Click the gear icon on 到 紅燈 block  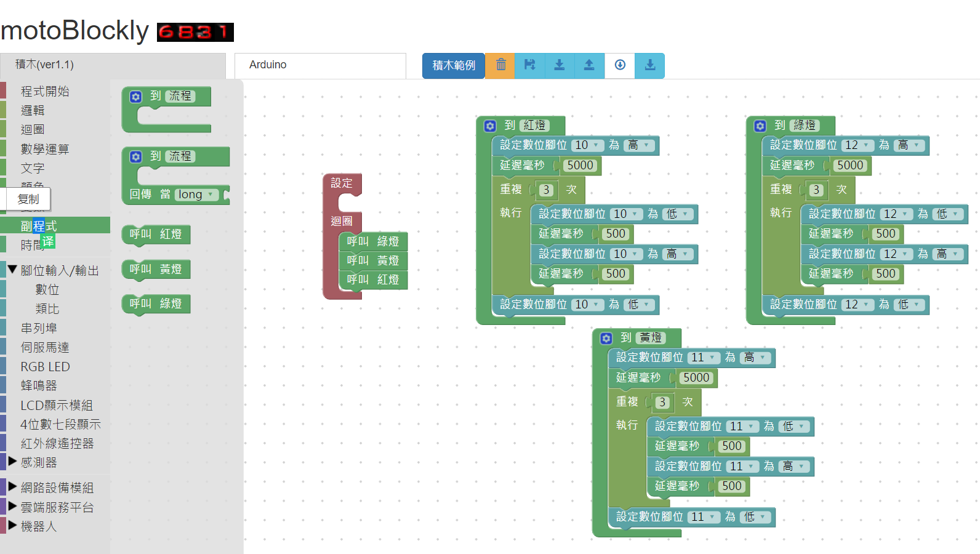click(490, 126)
